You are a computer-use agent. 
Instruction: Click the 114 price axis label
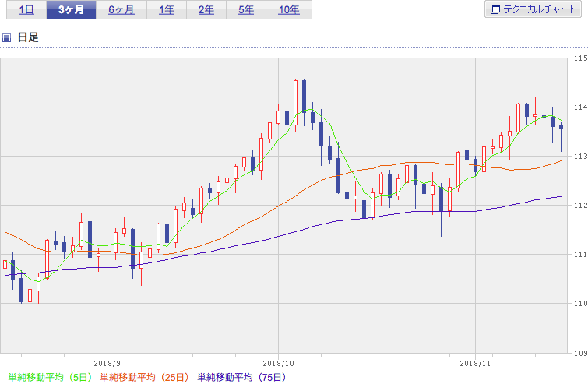(x=580, y=107)
